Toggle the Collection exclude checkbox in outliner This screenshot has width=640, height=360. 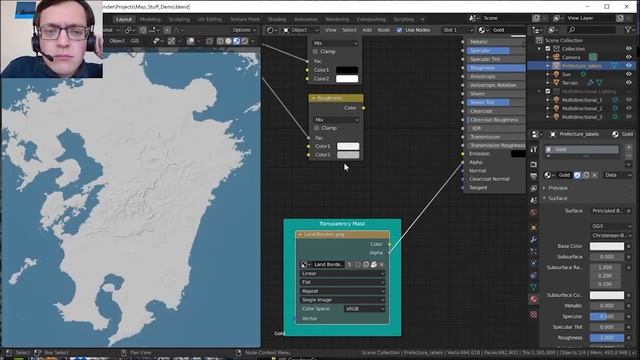click(548, 49)
